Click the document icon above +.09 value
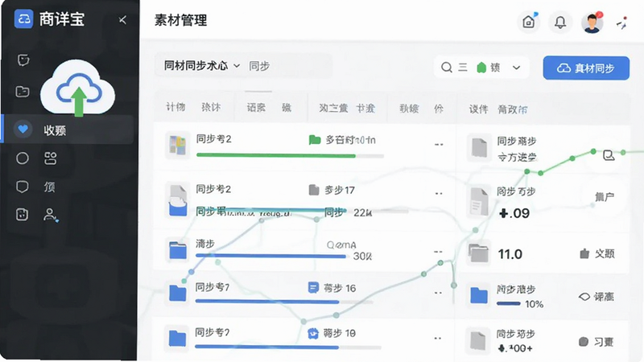Screen dimensions: 644x362 [479, 203]
